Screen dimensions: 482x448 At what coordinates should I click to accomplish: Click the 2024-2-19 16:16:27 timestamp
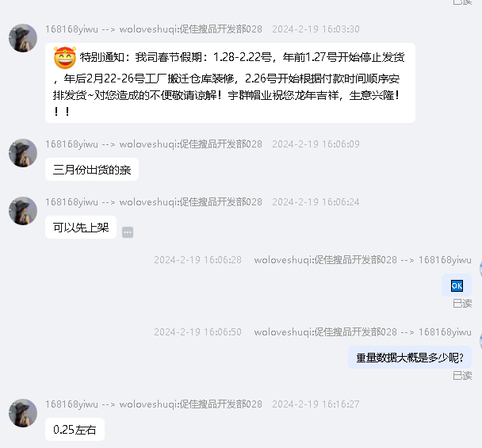[x=316, y=404]
